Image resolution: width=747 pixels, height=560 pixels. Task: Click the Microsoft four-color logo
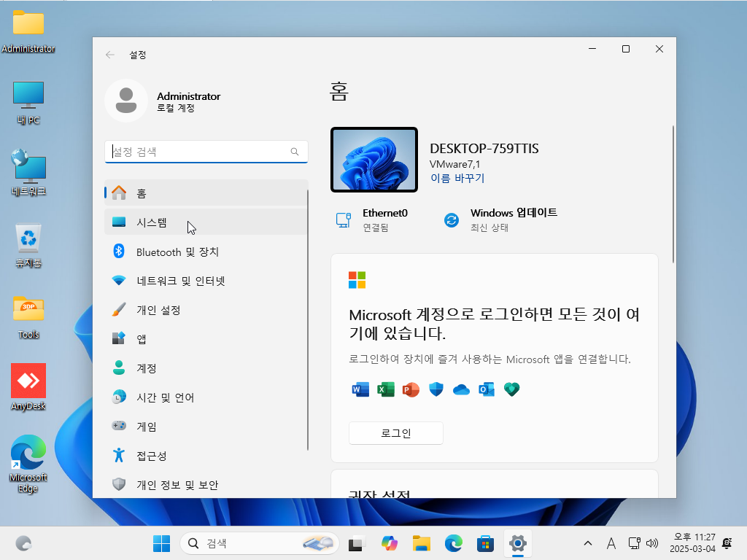(357, 280)
